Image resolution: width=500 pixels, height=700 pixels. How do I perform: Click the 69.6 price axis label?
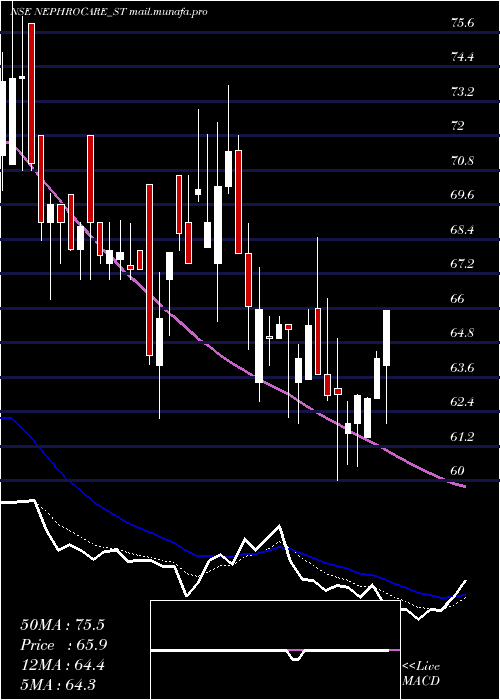[462, 195]
